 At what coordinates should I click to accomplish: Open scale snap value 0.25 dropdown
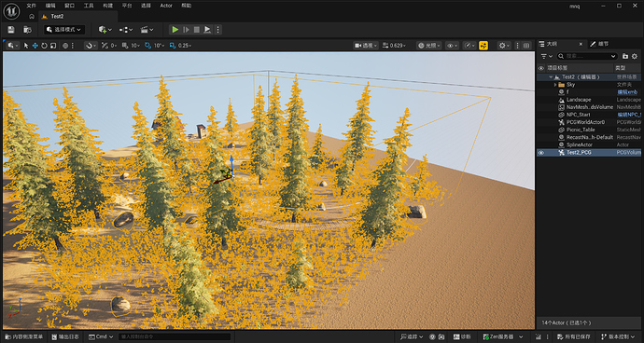(185, 46)
